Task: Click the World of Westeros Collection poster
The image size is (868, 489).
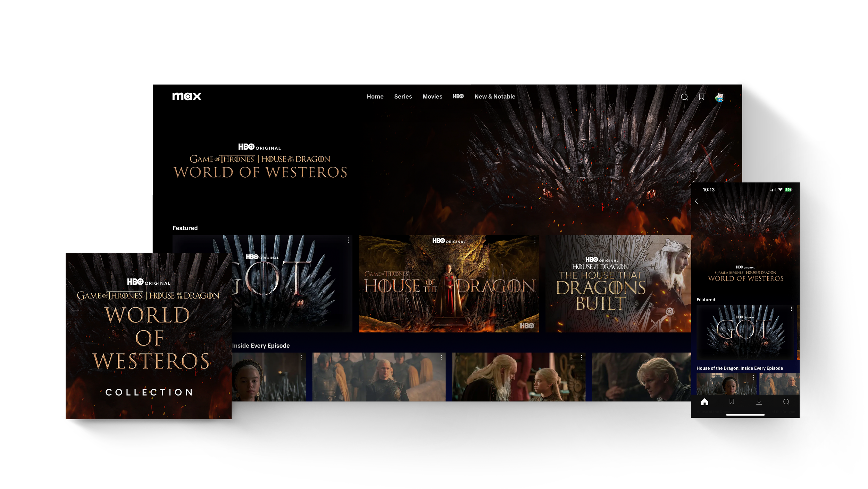Action: (x=149, y=336)
